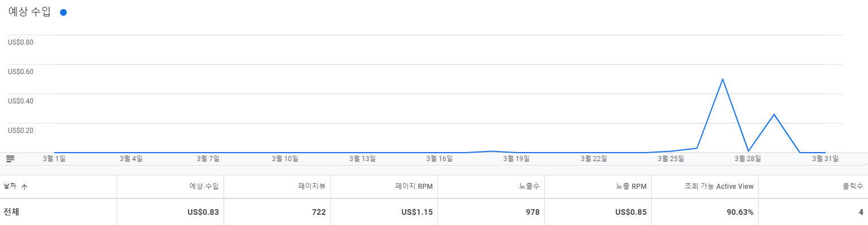Sort table by 페이지 RPM column
868x225 pixels.
point(414,186)
